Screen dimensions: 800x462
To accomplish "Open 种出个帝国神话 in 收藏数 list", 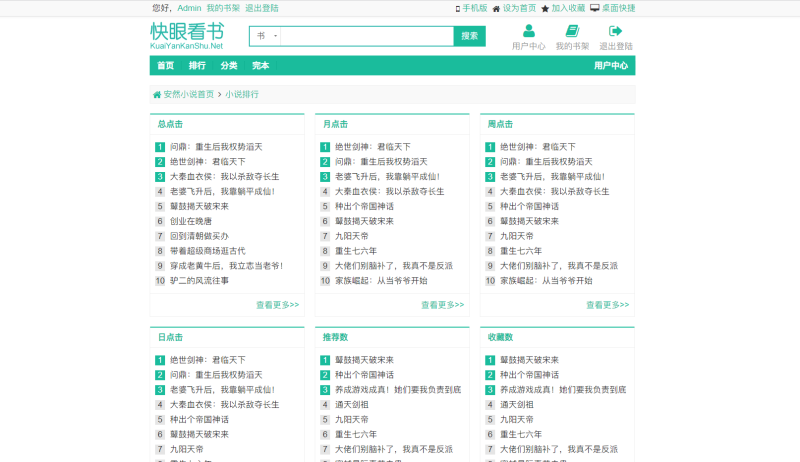I will click(529, 375).
